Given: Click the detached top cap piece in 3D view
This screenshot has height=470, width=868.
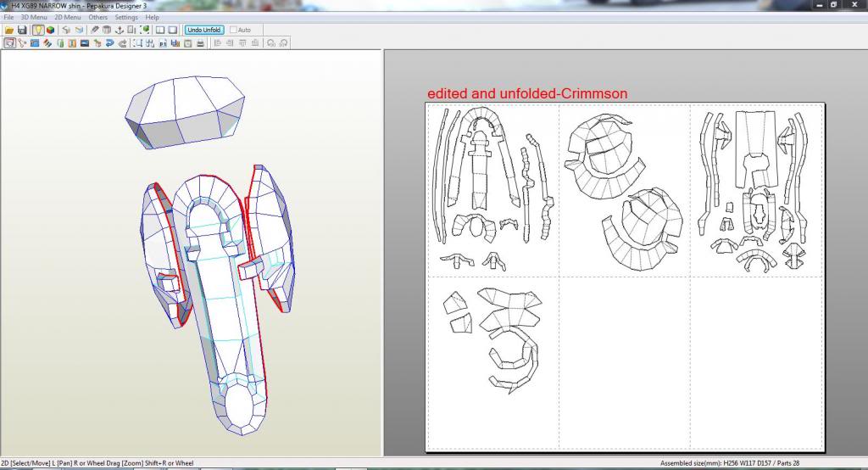Looking at the screenshot, I should point(184,111).
